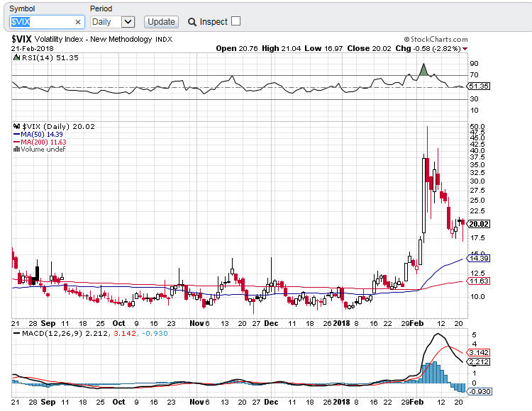
Task: Enable the Inspect checkbox
Action: [x=236, y=21]
